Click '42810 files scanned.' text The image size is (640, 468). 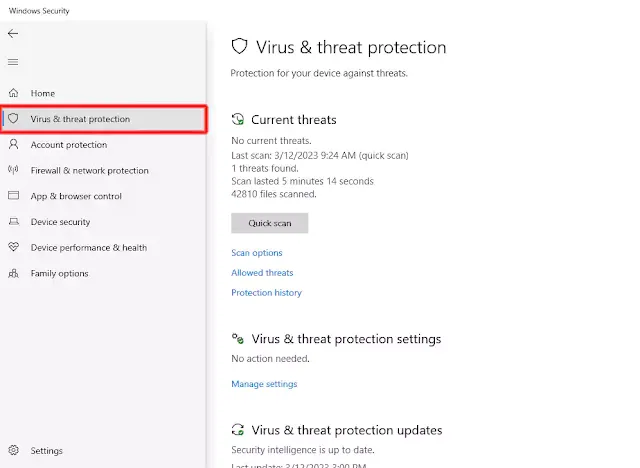pyautogui.click(x=273, y=194)
